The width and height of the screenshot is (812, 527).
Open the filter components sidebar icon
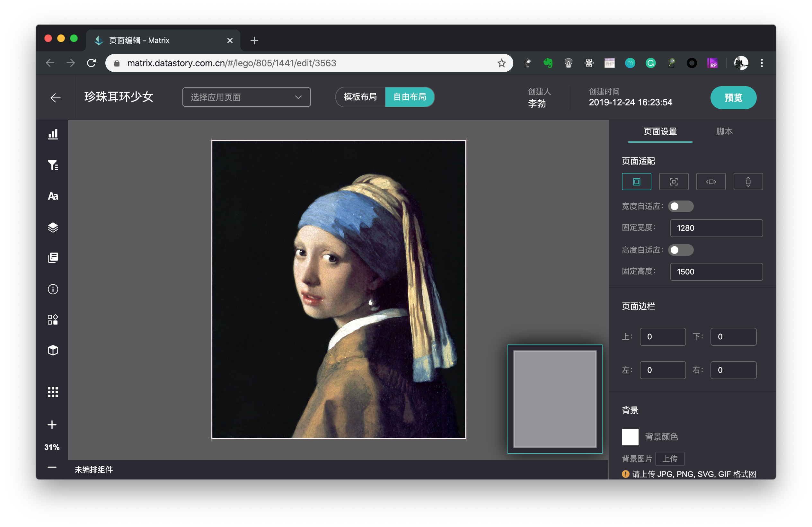coord(53,165)
